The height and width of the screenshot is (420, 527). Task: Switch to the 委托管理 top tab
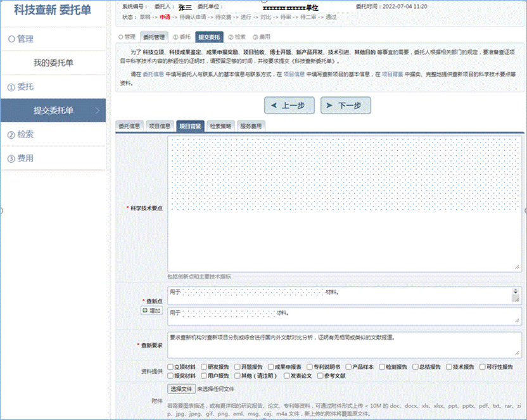[x=154, y=37]
